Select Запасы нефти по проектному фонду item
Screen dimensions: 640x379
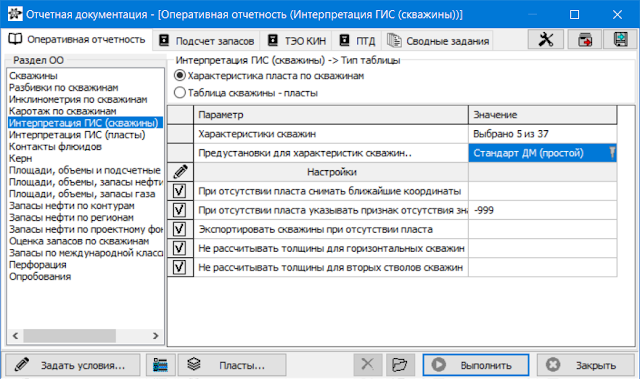pyautogui.click(x=86, y=229)
